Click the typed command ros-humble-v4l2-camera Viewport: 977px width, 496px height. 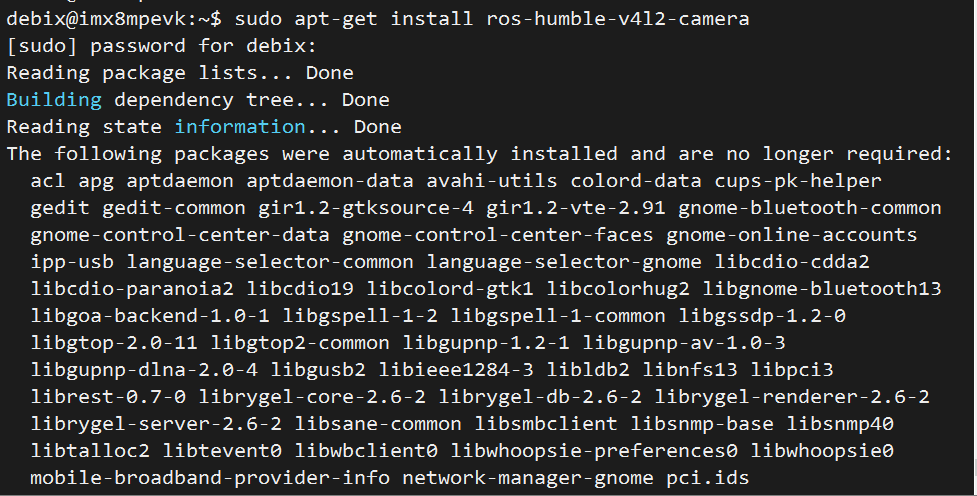coord(617,19)
